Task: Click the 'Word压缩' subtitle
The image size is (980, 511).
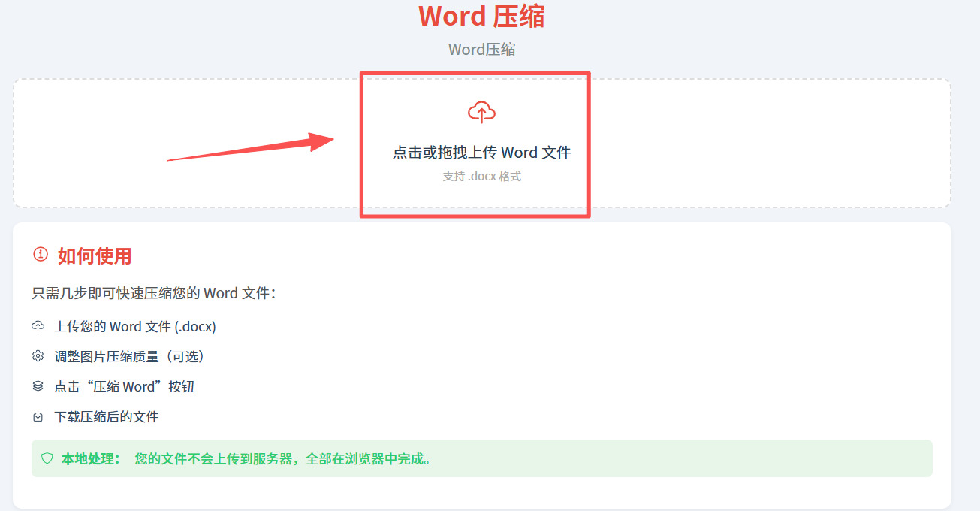Action: point(481,50)
